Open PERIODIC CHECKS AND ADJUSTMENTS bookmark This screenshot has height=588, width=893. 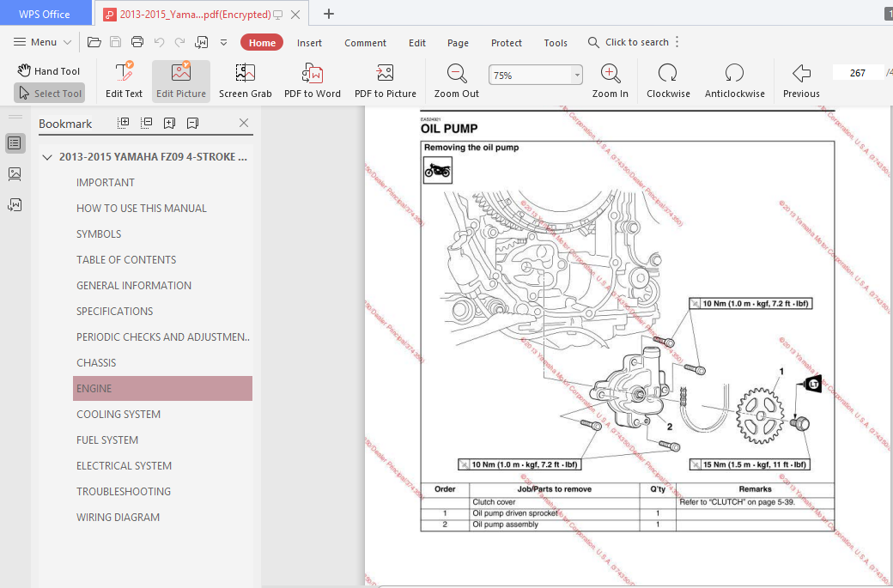(163, 337)
